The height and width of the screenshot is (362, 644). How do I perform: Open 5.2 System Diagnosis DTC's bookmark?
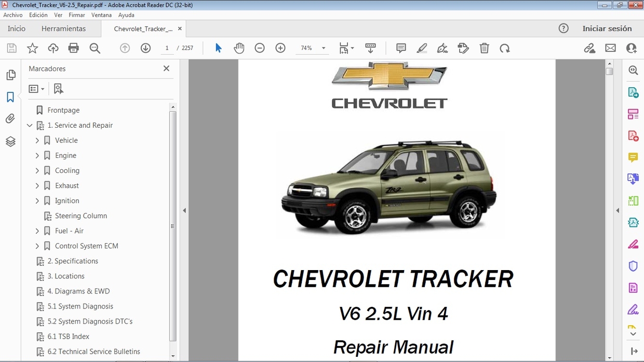(x=90, y=321)
